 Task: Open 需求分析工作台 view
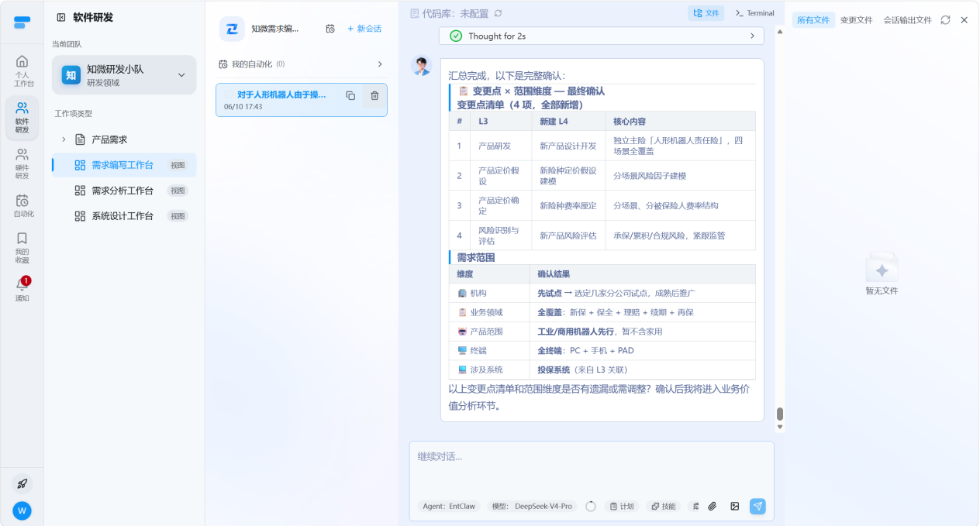(124, 191)
